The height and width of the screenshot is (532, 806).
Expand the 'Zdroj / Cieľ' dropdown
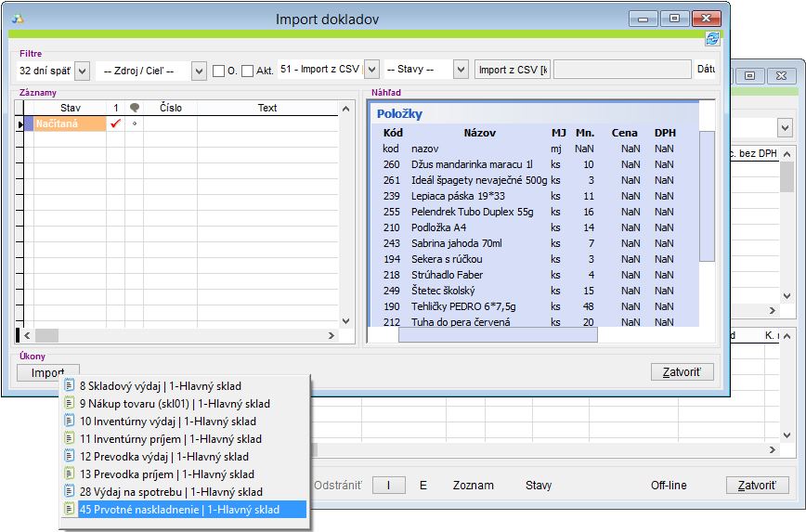[199, 71]
